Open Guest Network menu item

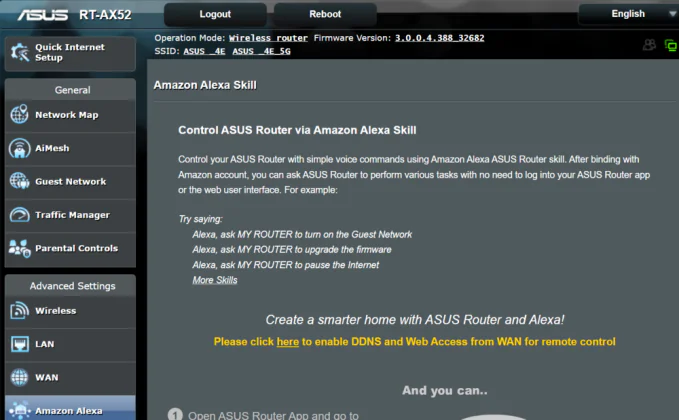click(70, 182)
